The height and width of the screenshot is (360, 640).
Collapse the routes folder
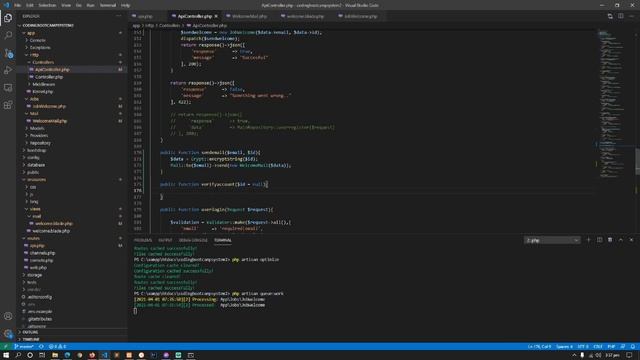pyautogui.click(x=33, y=238)
